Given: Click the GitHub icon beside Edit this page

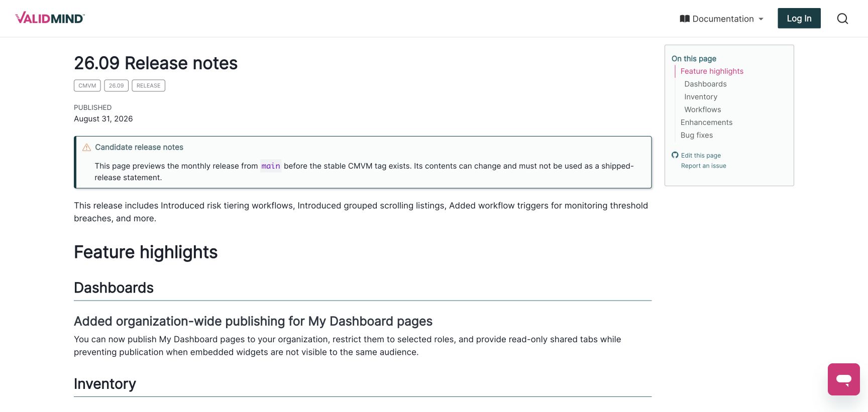Looking at the screenshot, I should tap(675, 155).
